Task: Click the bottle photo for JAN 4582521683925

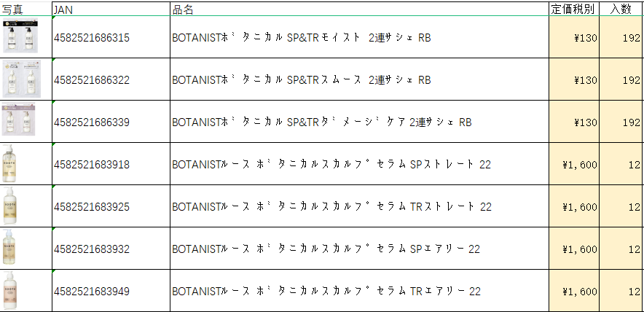Action: coord(10,206)
